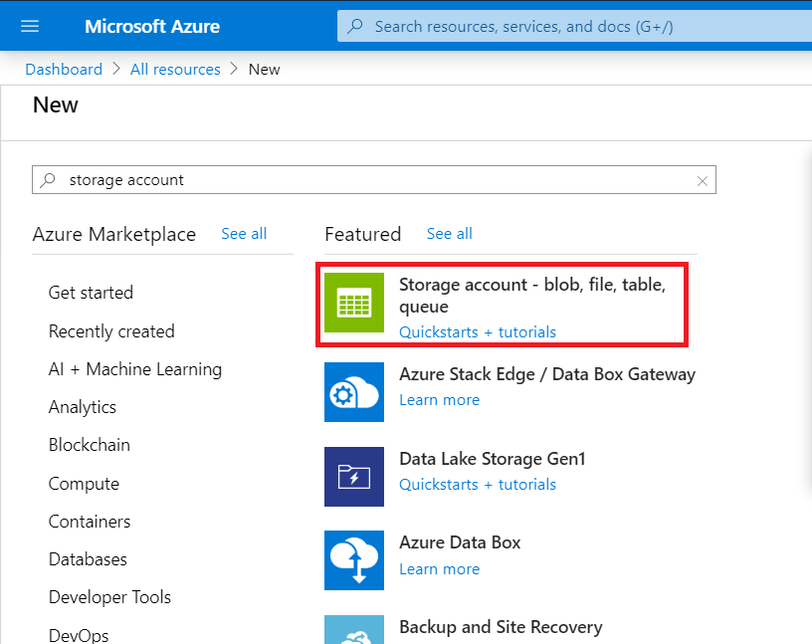
Task: Navigate to Dashboard via breadcrumb
Action: [x=64, y=69]
